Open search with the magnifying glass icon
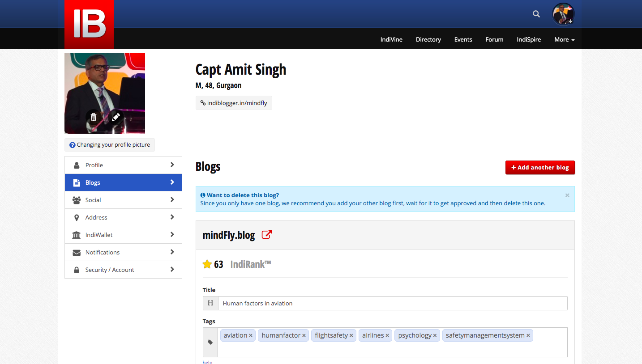The height and width of the screenshot is (364, 642). pyautogui.click(x=536, y=14)
